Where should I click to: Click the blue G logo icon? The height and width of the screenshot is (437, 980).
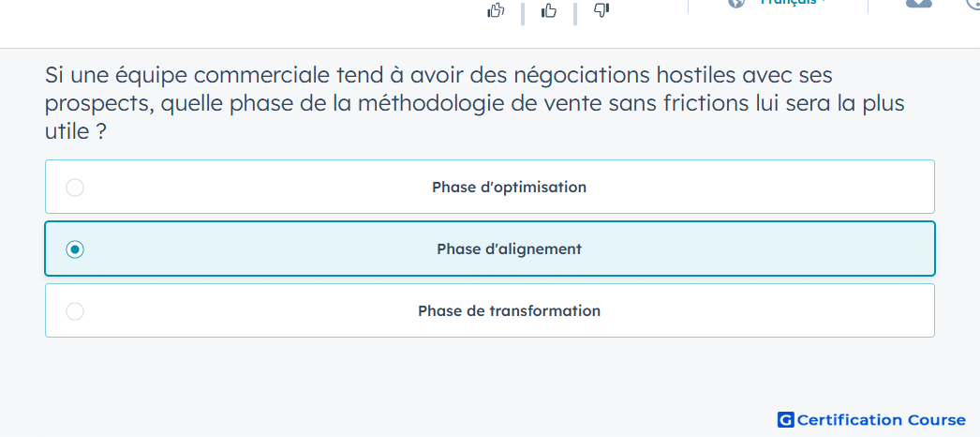tap(786, 420)
